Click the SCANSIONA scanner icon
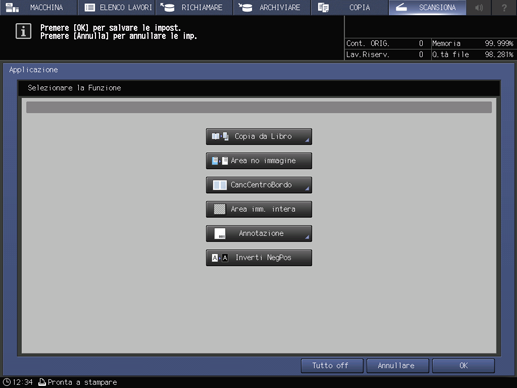 [401, 7]
